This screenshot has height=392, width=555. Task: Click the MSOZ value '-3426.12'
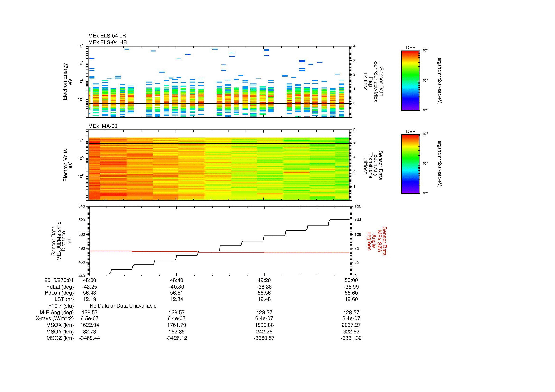tap(177, 338)
